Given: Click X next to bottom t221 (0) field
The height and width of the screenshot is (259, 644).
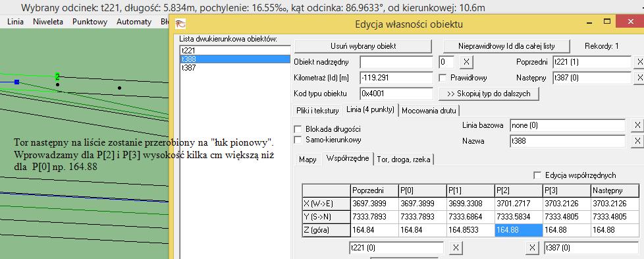Looking at the screenshot, I should click(x=455, y=248).
